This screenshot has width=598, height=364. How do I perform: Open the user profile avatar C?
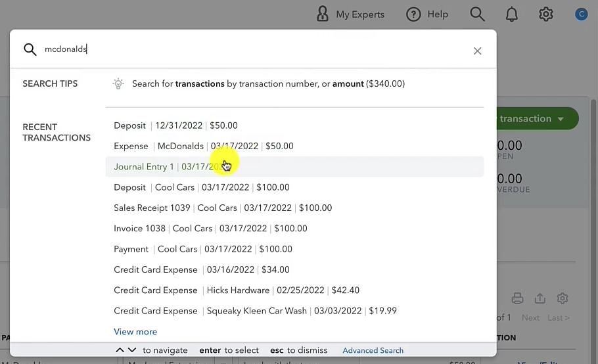[581, 14]
